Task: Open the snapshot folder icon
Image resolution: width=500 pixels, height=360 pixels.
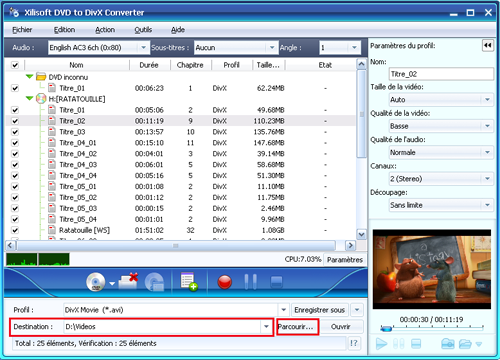Action: click(x=465, y=344)
